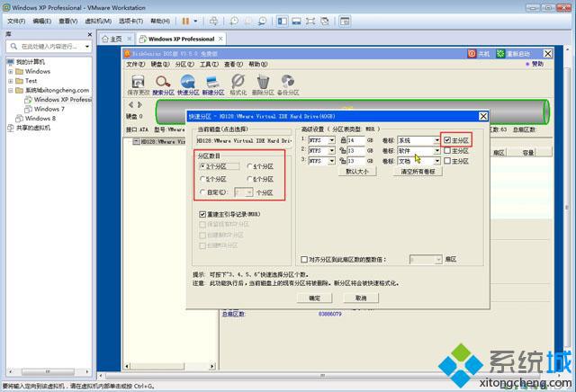Click DiskGenius 保存更改 save icon

coord(138,81)
